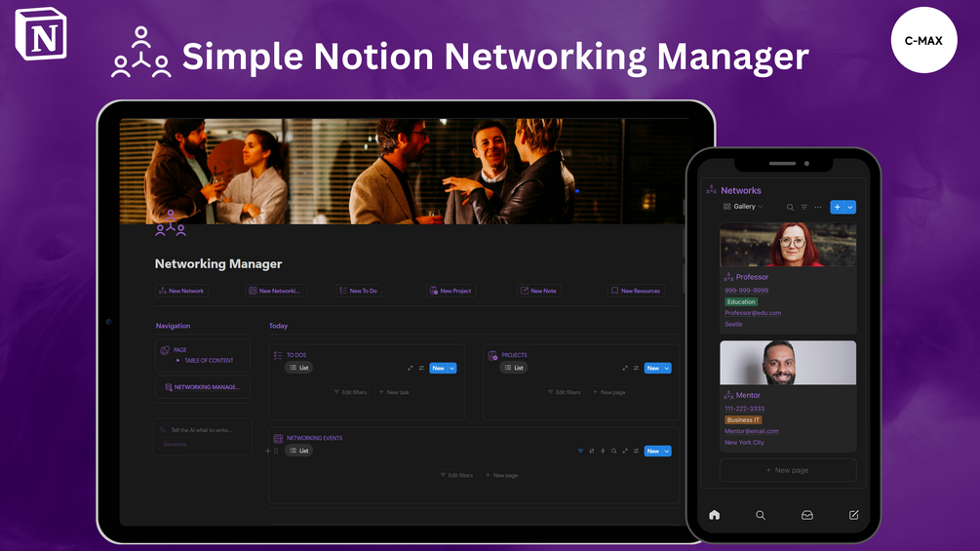
Task: Open the TO DOS New button dropdown arrow
Action: tap(451, 369)
